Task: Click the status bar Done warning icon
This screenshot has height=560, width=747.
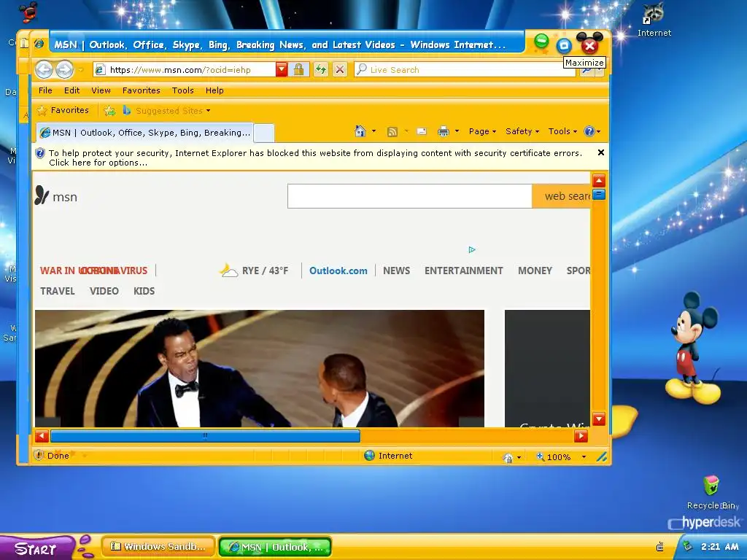Action: 39,455
